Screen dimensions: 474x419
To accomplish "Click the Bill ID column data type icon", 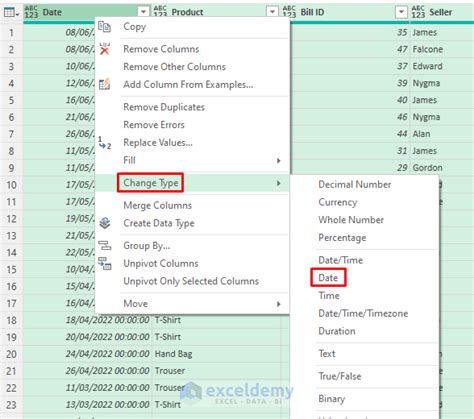I will coord(289,12).
